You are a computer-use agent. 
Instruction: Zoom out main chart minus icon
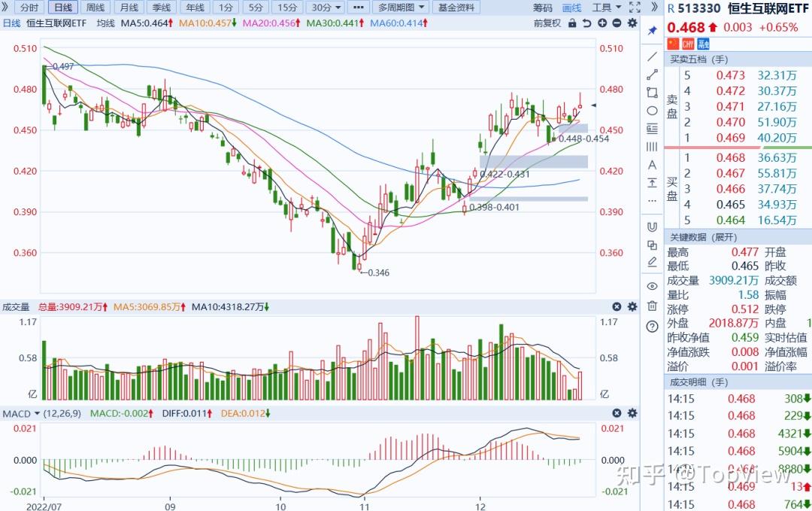(x=617, y=23)
